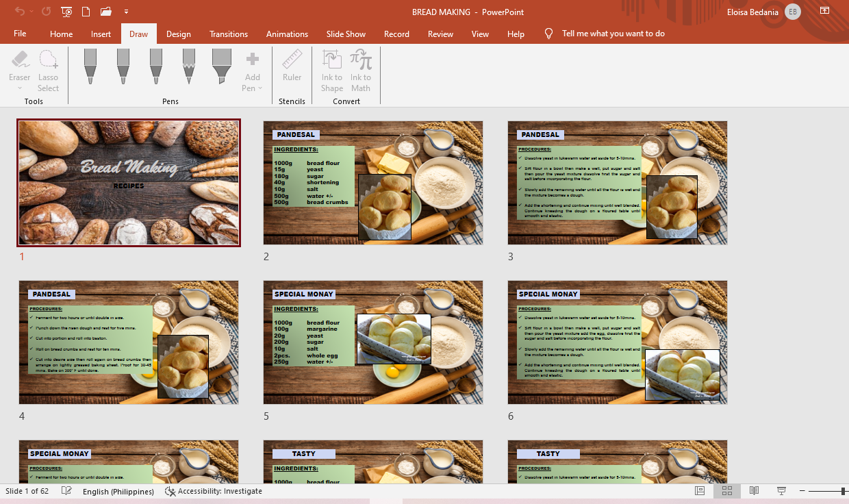The height and width of the screenshot is (504, 849).
Task: Switch to Reading view in the status bar
Action: (x=754, y=491)
